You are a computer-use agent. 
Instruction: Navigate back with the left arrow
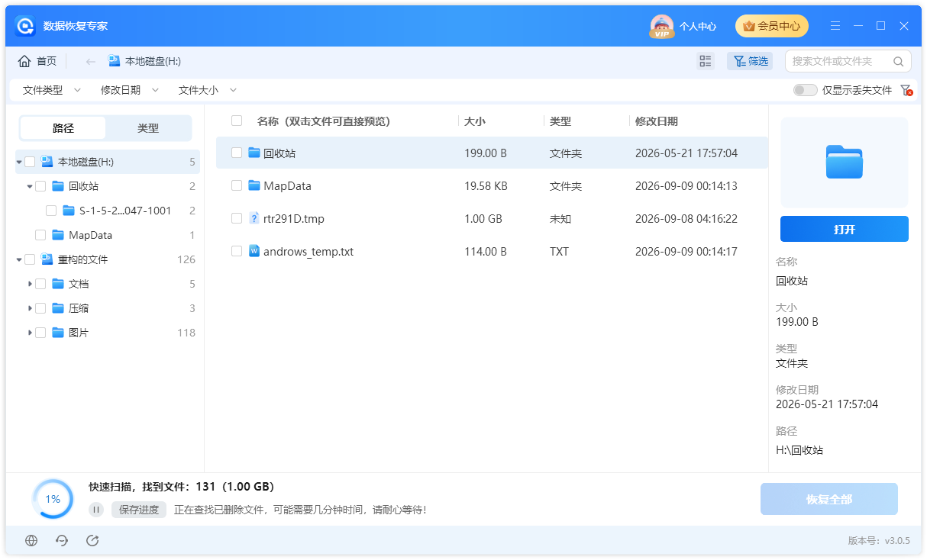pos(91,61)
